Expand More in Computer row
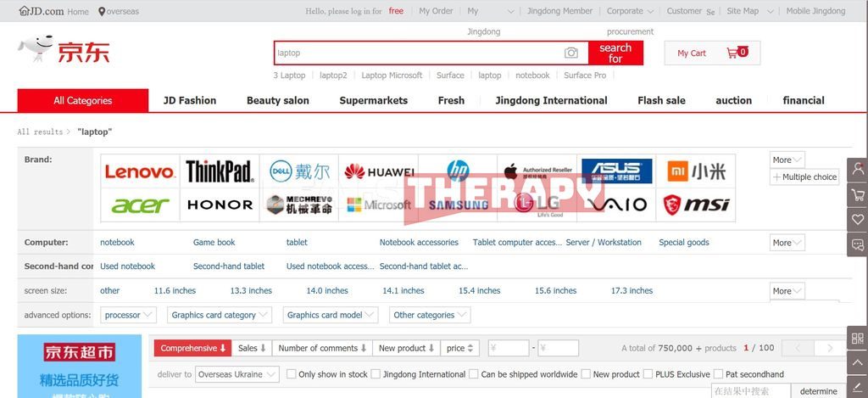 pos(787,242)
